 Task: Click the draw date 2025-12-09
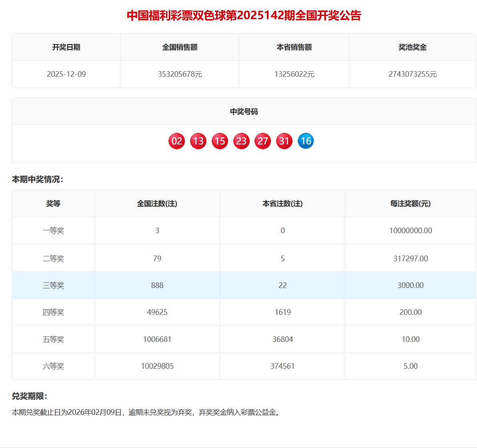tap(66, 74)
